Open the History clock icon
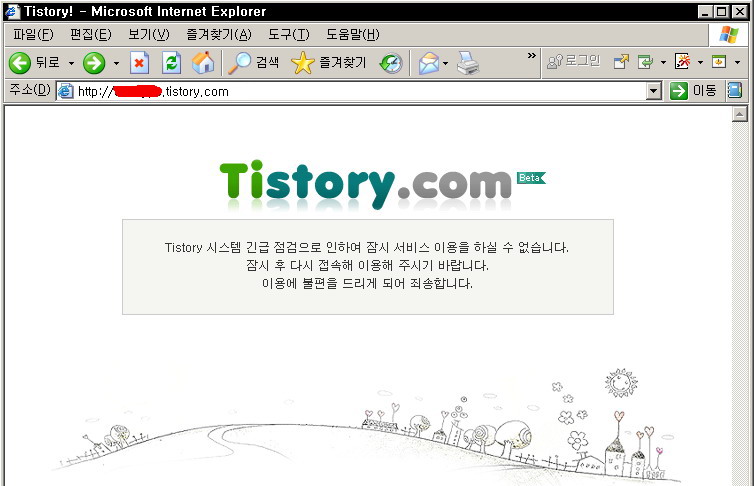Screen dimensions: 754x486 [391, 63]
